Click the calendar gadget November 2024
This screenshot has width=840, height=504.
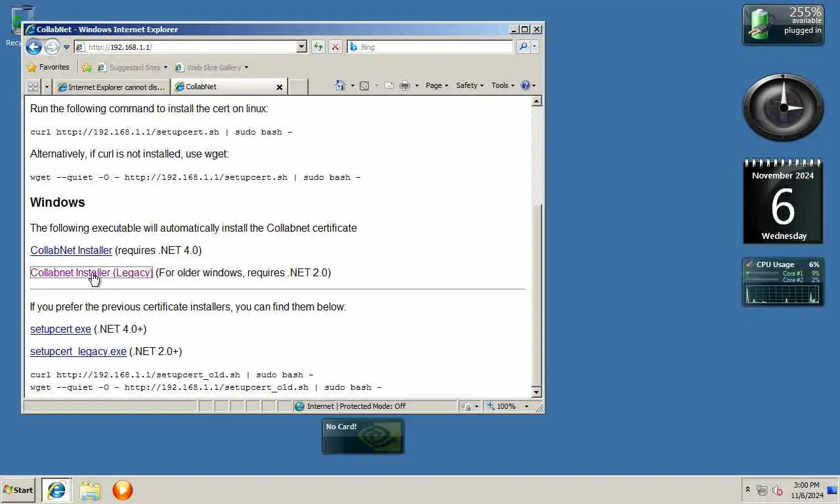pos(783,201)
